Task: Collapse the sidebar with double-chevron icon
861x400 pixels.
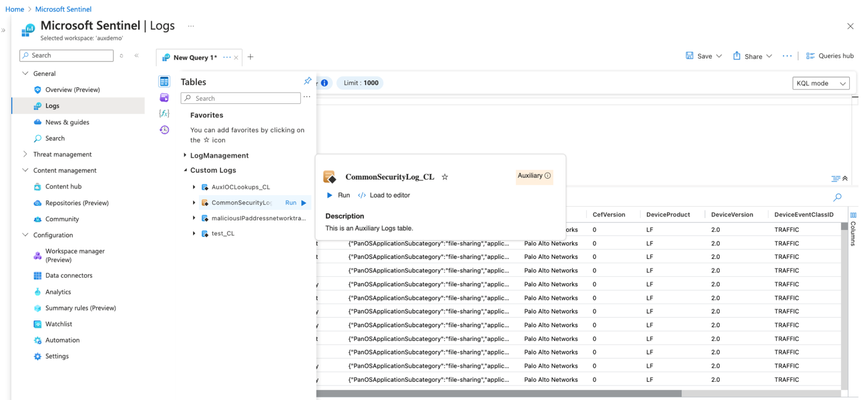Action: pos(136,55)
